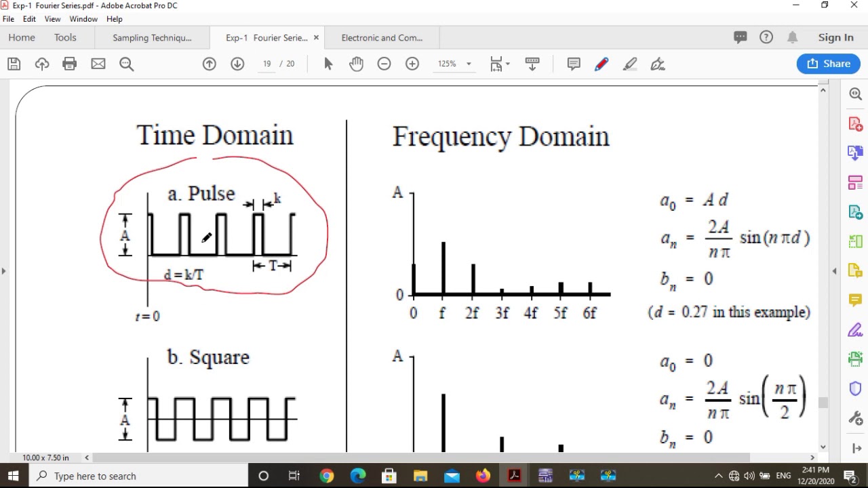Screen dimensions: 868x488
Task: Upload file to cloud icon
Action: click(42, 64)
